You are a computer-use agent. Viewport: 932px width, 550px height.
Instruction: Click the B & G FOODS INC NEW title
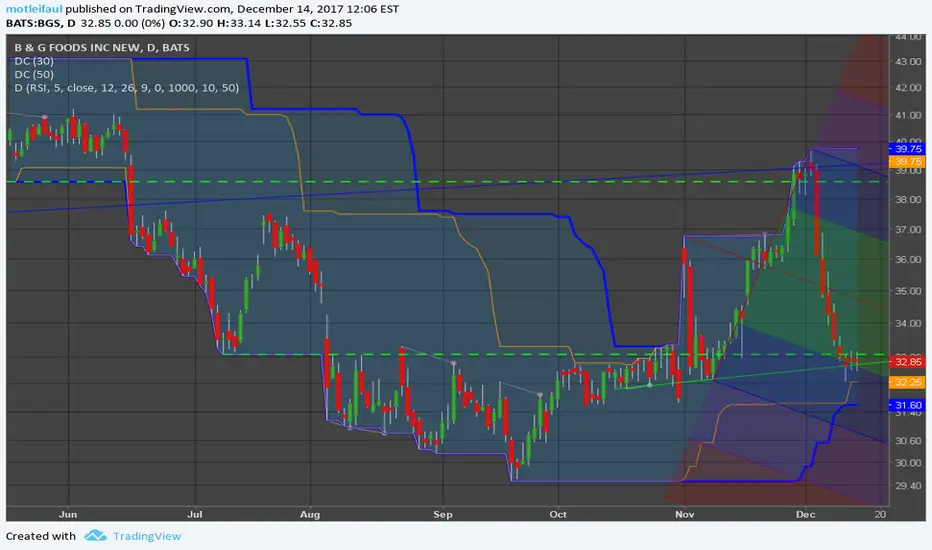(102, 48)
